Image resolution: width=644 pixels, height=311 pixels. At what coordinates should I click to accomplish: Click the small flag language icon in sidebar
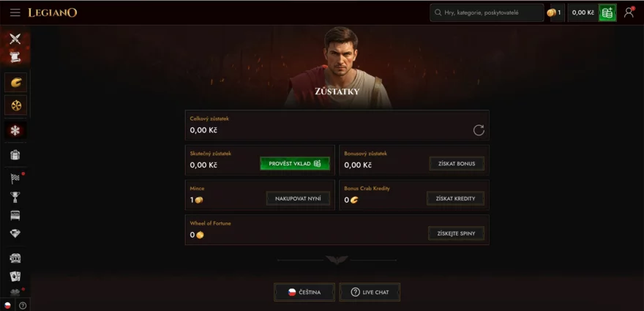7,305
